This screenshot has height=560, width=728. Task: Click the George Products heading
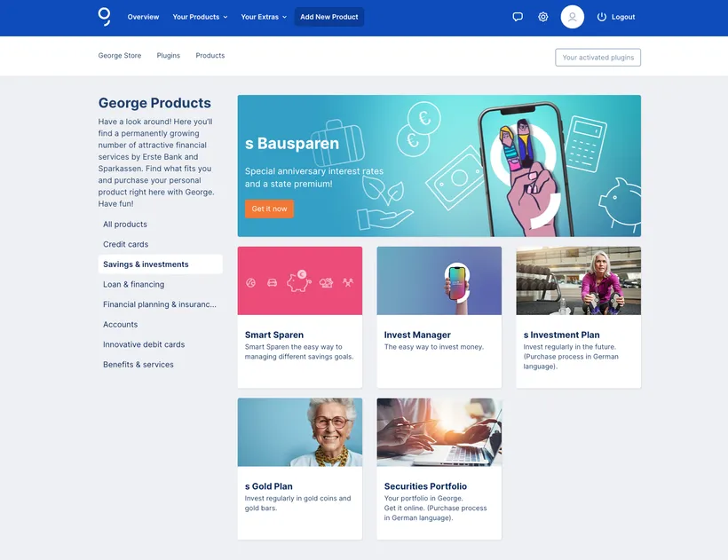154,103
